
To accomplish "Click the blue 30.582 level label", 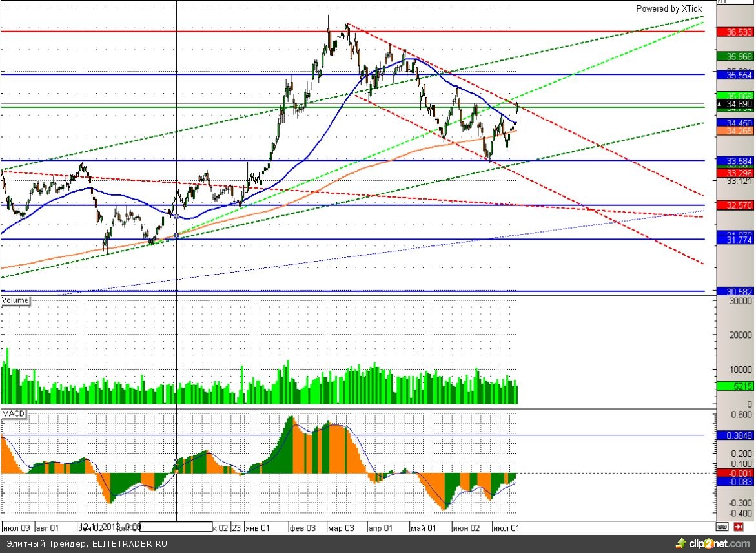I will coord(735,292).
